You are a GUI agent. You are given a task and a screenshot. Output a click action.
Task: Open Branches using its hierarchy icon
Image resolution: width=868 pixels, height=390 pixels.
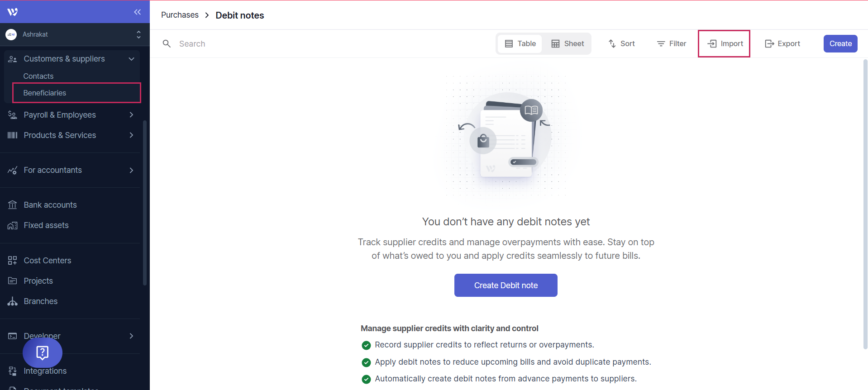point(13,301)
